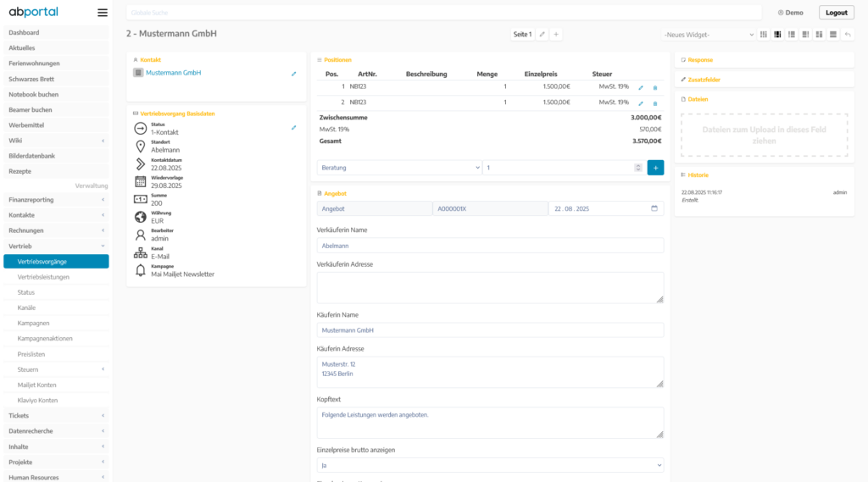Screen dimensions: 868x482
Task: Open Vertriebsleistungen in sidebar
Action: [x=43, y=277]
